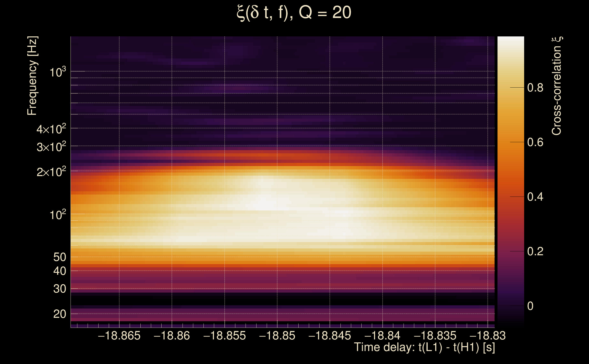Click the -18.85 x-axis tick label
589x364 pixels.
[277, 336]
